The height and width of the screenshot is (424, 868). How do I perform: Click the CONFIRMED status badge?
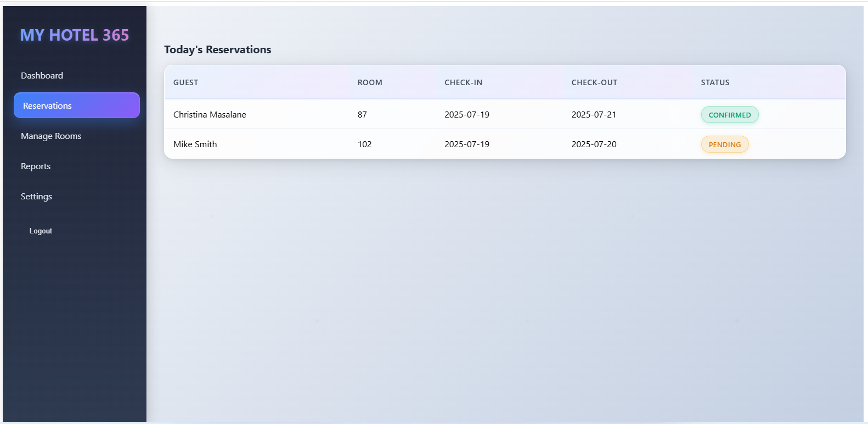(x=730, y=115)
